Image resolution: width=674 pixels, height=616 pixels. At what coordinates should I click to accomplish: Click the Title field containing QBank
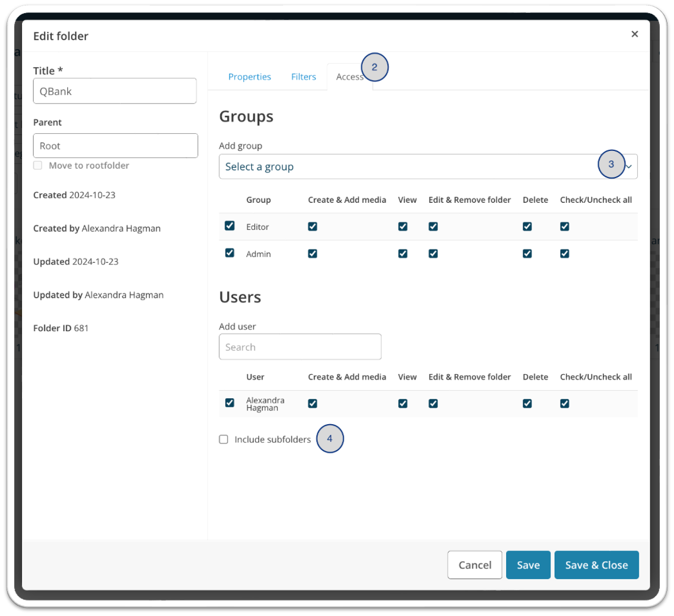(x=115, y=91)
